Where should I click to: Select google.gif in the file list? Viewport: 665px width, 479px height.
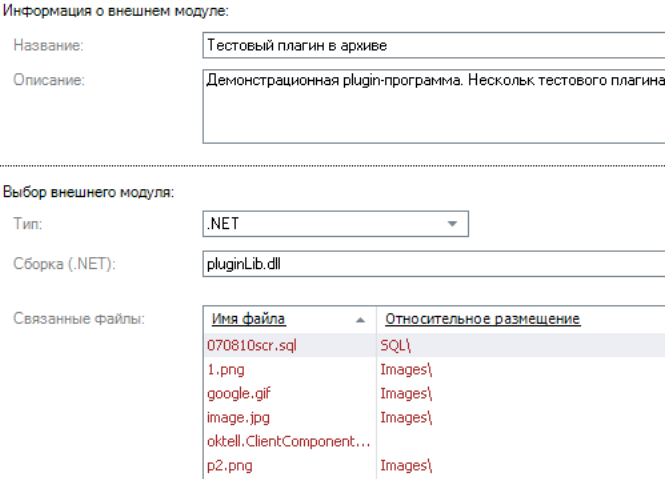[235, 393]
